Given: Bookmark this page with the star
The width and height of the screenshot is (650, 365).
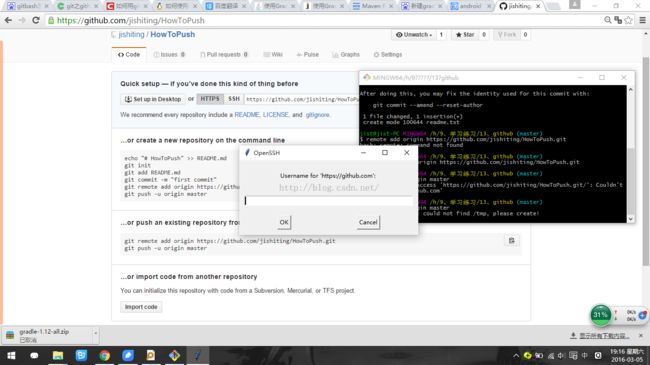Looking at the screenshot, I should click(x=628, y=20).
